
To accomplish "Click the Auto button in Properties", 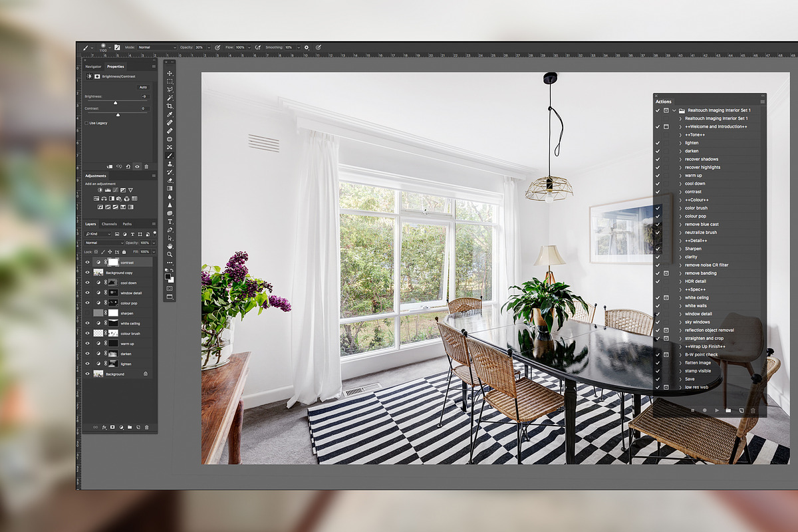I will 143,87.
